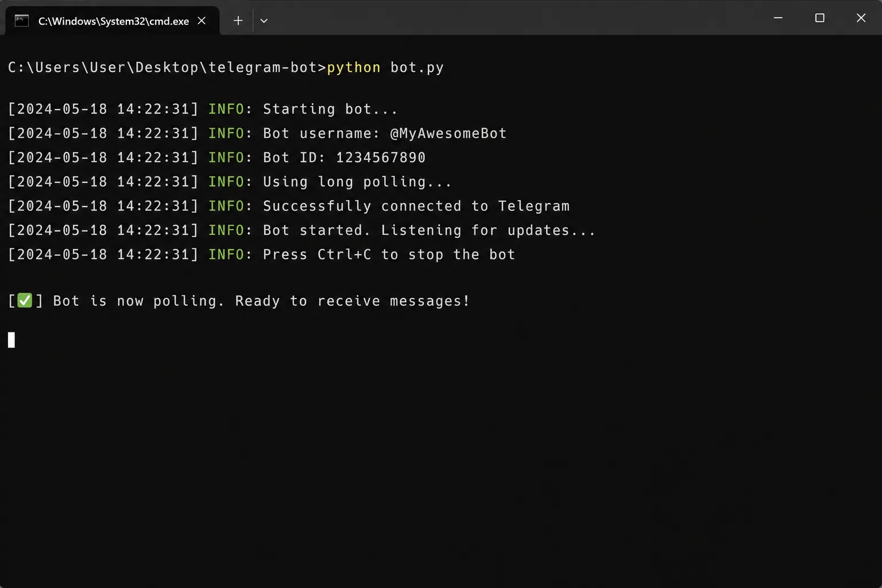Minimize the terminal window
Screen dimensions: 882x588
click(x=778, y=18)
